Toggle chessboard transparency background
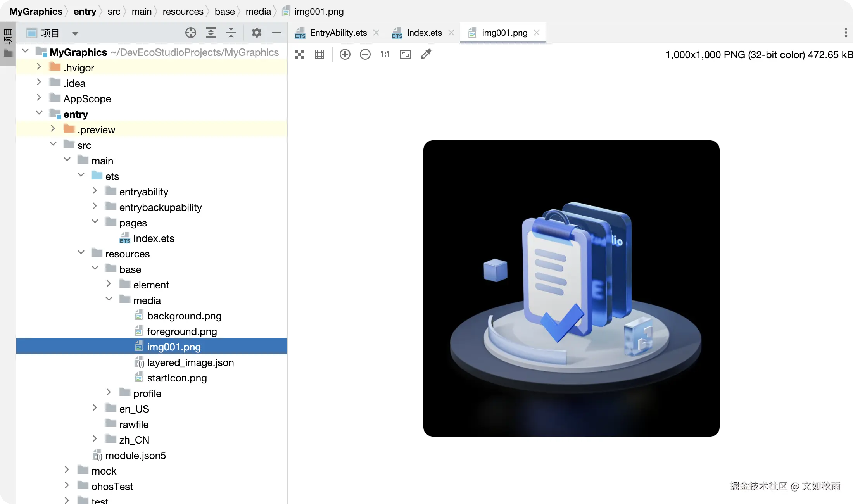The width and height of the screenshot is (853, 504). click(x=299, y=54)
